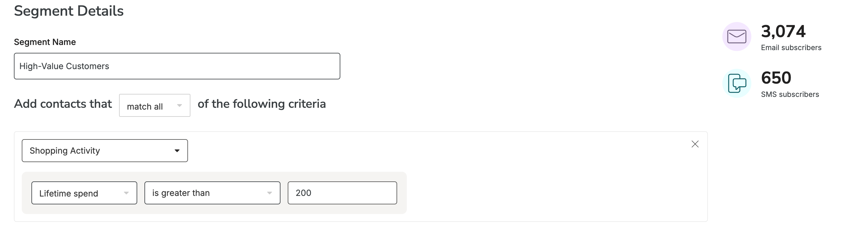Click the chevron next to Lifetime spend
This screenshot has height=227, width=868.
pos(126,193)
